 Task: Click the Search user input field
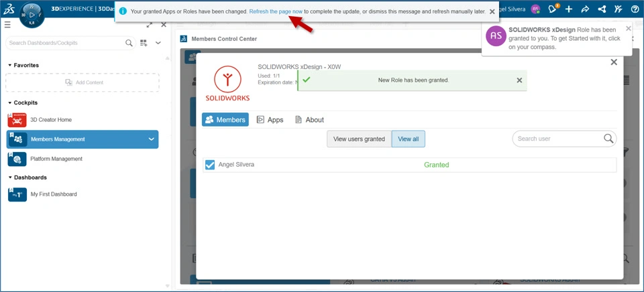[564, 139]
